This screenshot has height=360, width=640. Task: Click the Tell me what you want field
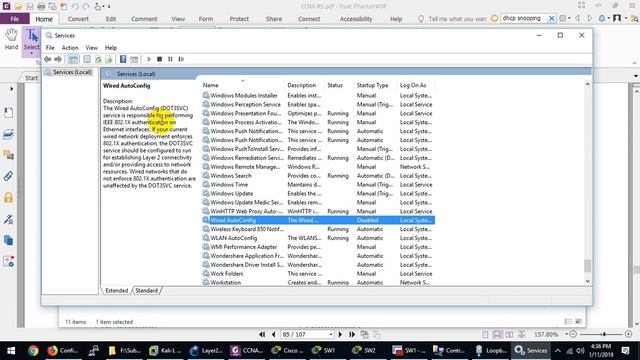[457, 19]
